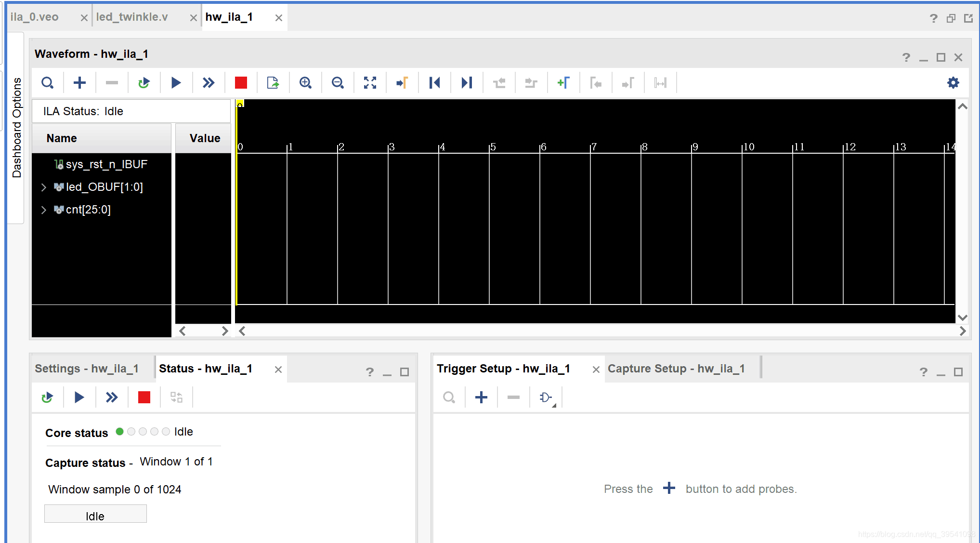Click Run trigger play icon in waveform toolbar
This screenshot has height=543, width=980.
176,83
